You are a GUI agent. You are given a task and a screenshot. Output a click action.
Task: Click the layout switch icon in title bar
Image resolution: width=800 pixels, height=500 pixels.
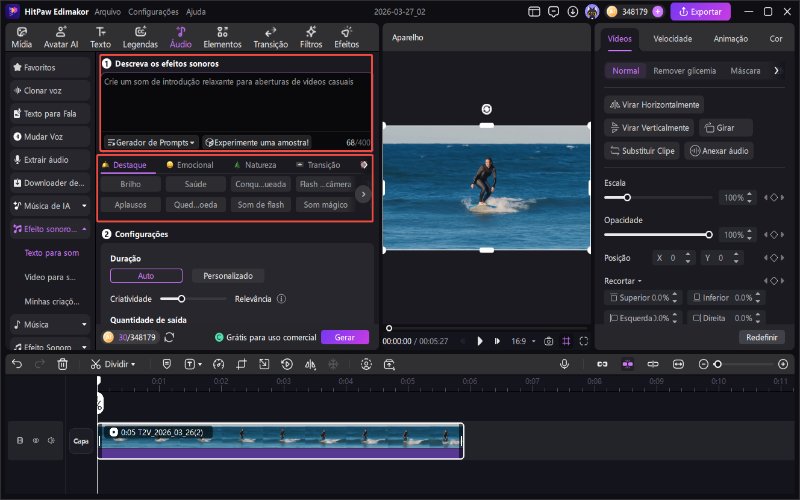534,11
